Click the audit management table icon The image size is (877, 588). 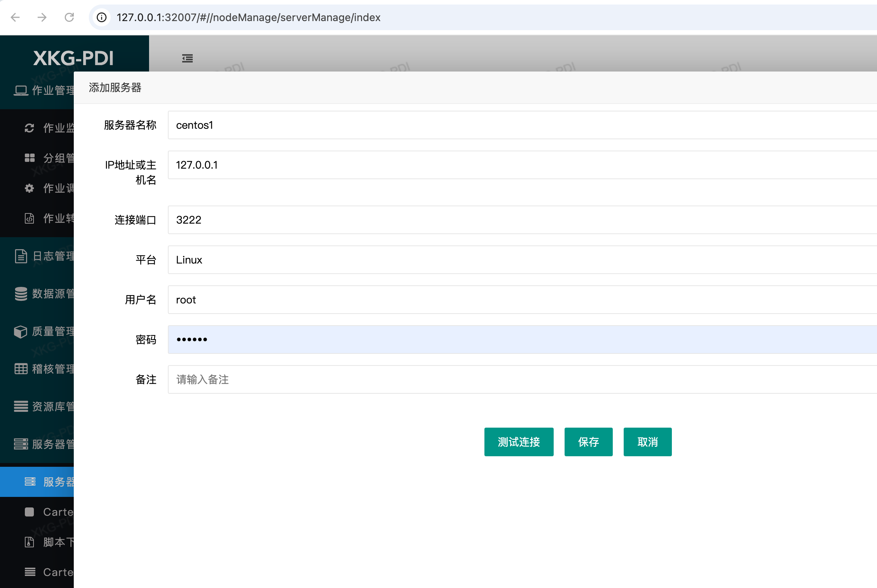pos(21,369)
